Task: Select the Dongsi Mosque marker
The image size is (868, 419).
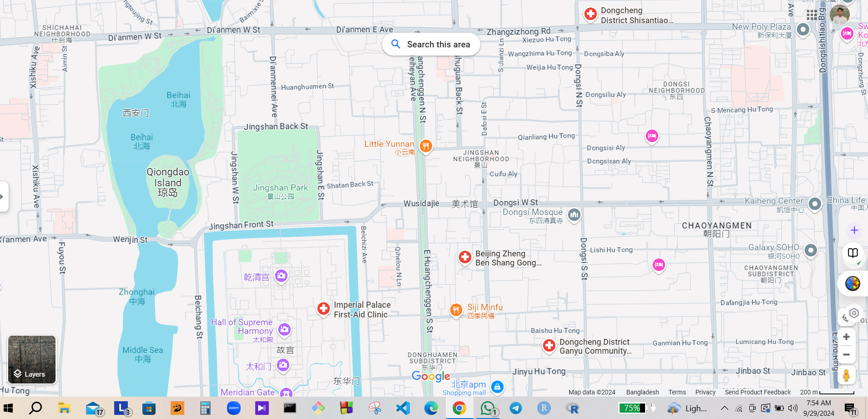Action: [x=574, y=215]
